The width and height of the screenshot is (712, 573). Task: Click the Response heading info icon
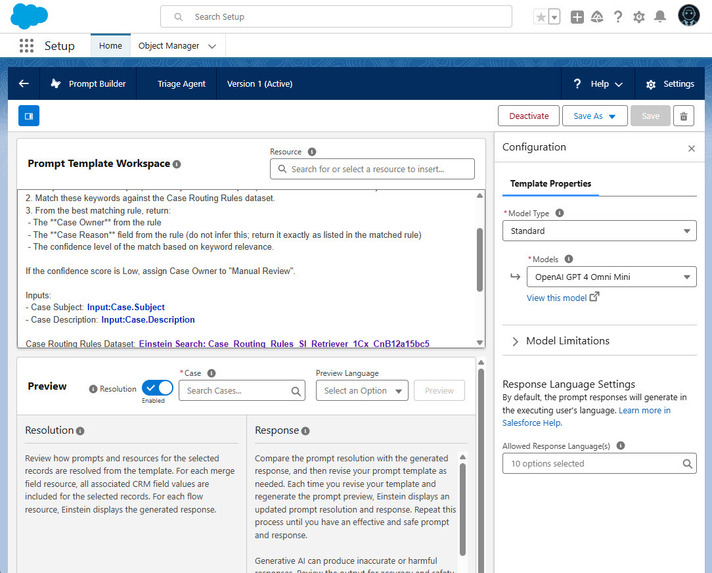(x=305, y=431)
